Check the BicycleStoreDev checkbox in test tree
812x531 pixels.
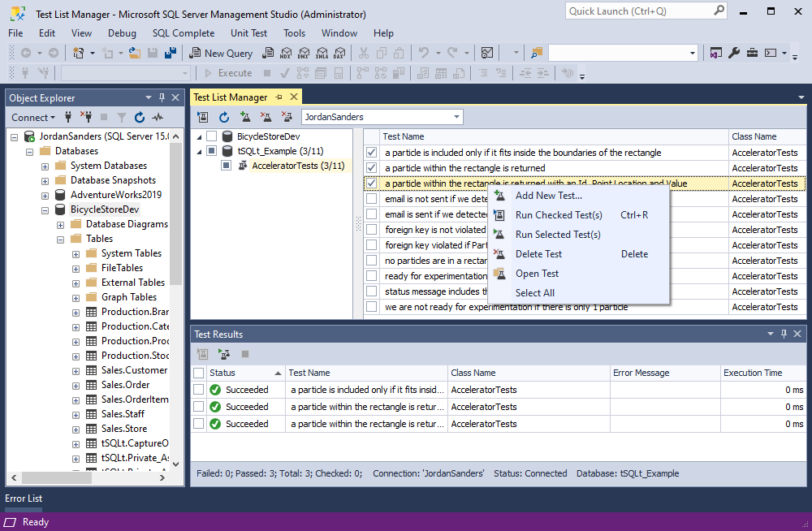[x=211, y=136]
